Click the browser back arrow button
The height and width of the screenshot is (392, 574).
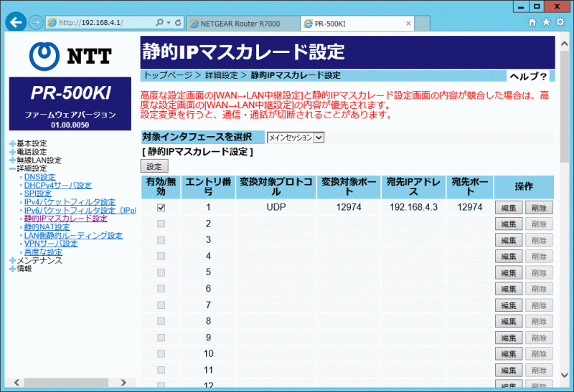click(x=16, y=21)
